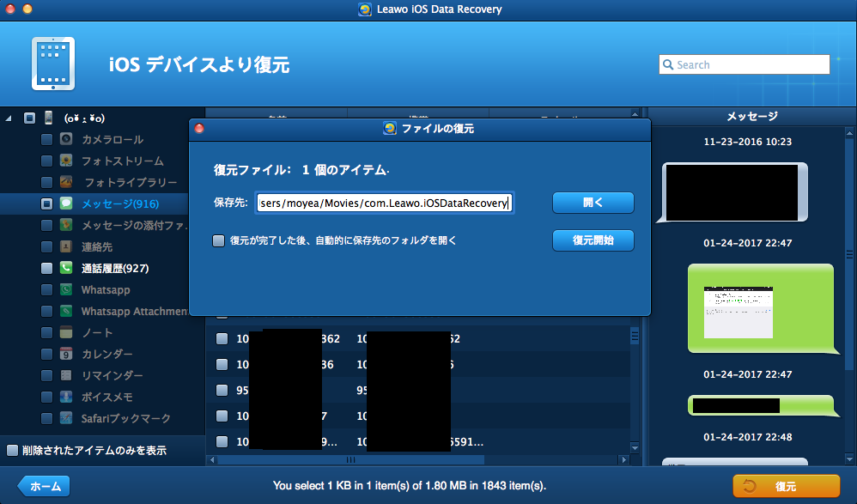857x504 pixels.
Task: Click the message list horizontal scrollbar
Action: coord(351,459)
